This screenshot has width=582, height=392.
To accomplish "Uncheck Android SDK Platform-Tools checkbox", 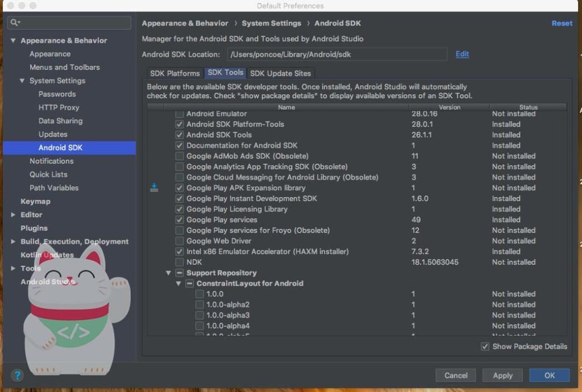I will click(180, 124).
